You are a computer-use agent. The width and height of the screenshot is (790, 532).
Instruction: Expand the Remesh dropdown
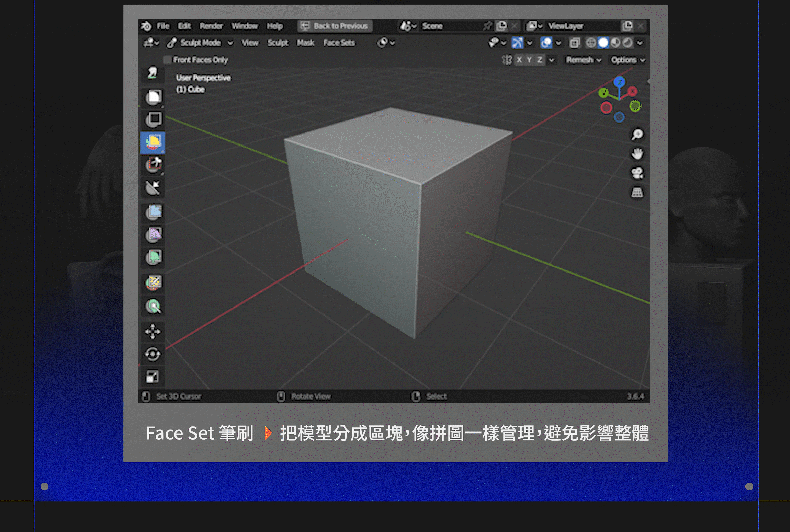[x=584, y=60]
